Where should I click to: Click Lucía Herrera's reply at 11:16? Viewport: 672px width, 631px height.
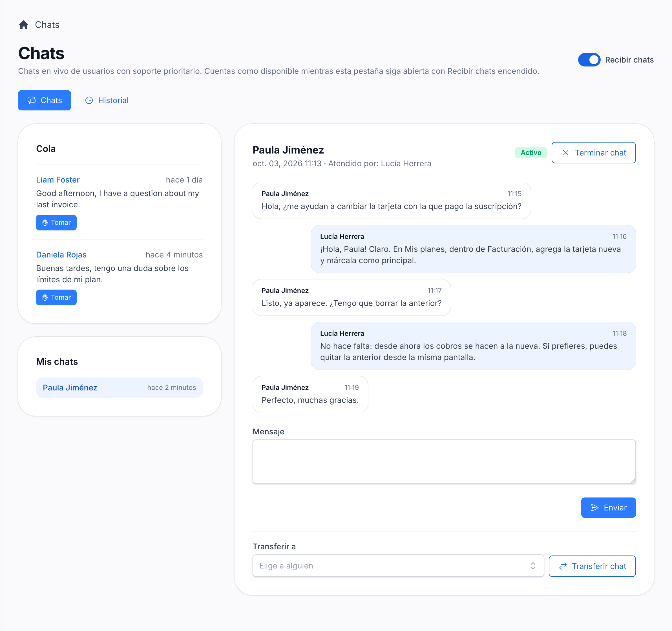(x=473, y=249)
